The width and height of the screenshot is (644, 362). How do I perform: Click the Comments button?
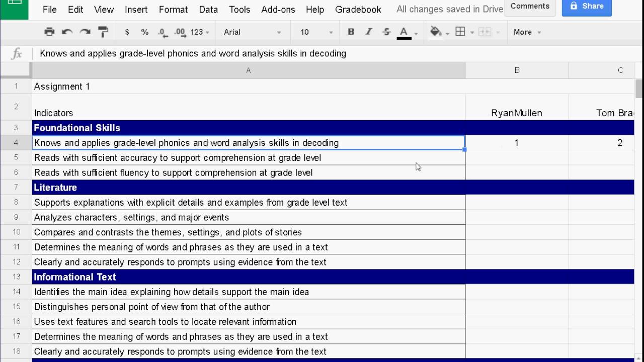pyautogui.click(x=530, y=7)
